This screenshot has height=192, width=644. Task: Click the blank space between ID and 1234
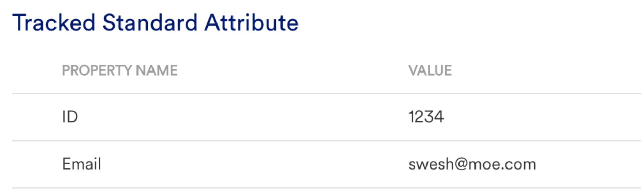(238, 117)
